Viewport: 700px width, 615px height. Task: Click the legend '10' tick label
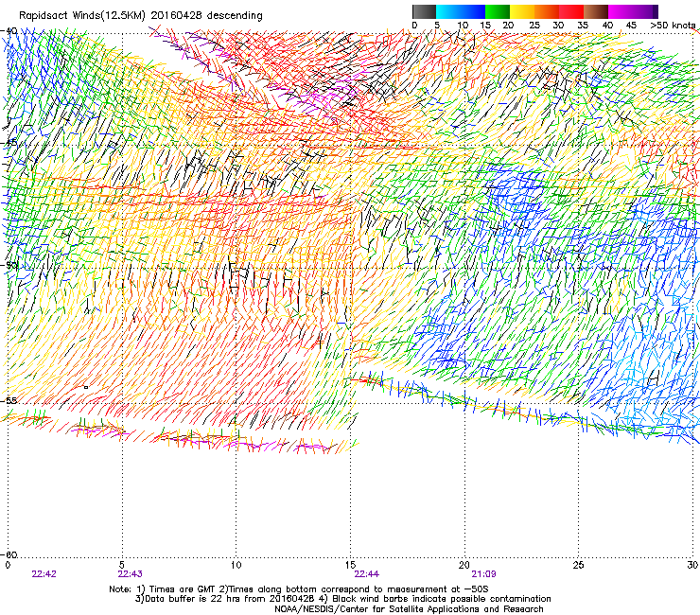click(x=463, y=26)
